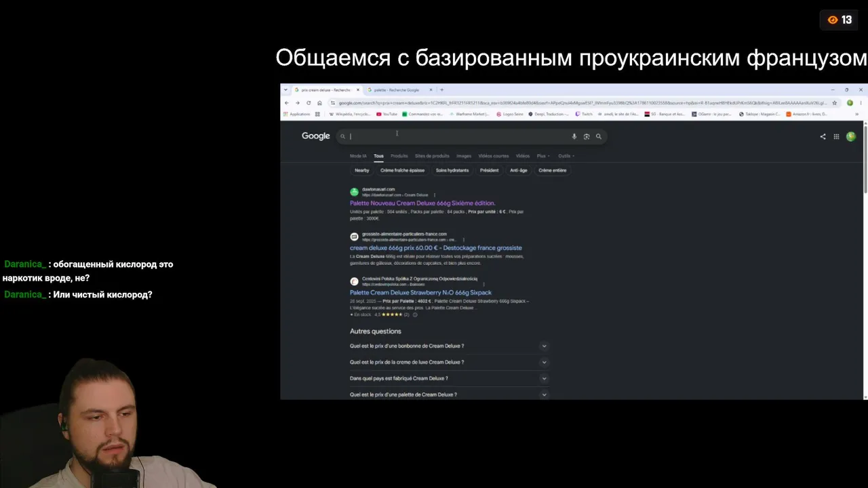The image size is (868, 488).
Task: Open the YouTube bookmark
Action: pyautogui.click(x=387, y=114)
